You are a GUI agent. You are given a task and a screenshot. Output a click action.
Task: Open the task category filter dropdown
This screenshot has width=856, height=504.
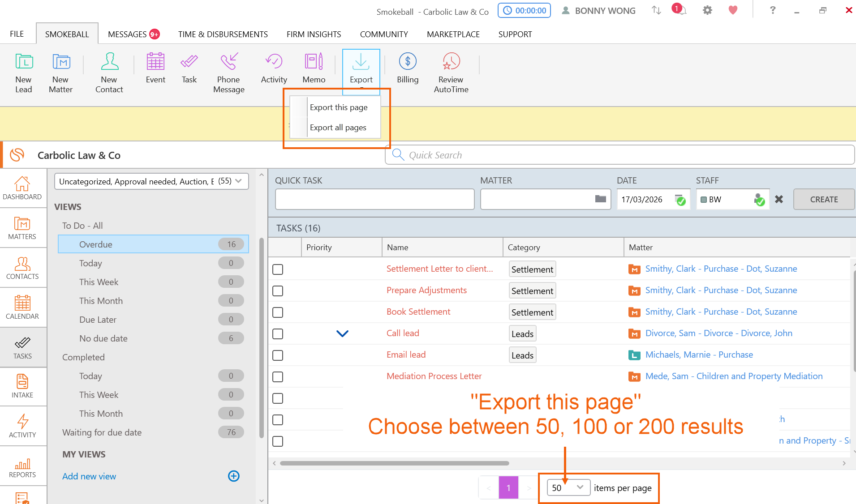click(151, 181)
